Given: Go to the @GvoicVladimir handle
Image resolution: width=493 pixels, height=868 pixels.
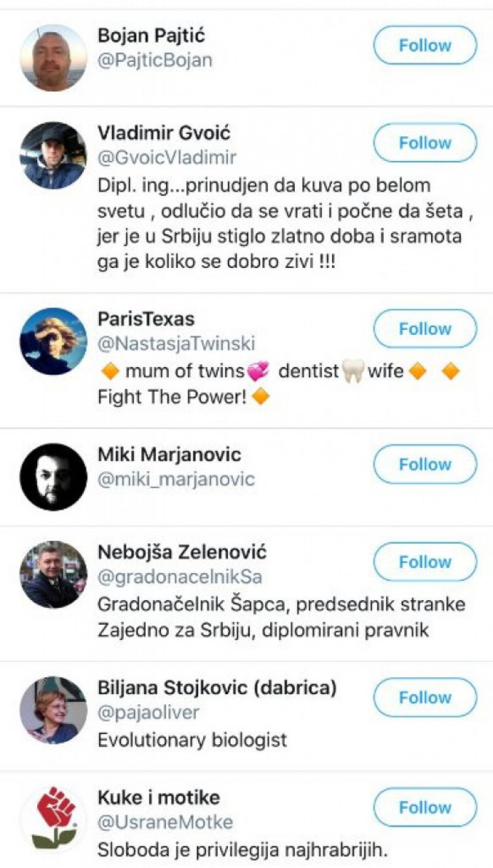Looking at the screenshot, I should 167,158.
